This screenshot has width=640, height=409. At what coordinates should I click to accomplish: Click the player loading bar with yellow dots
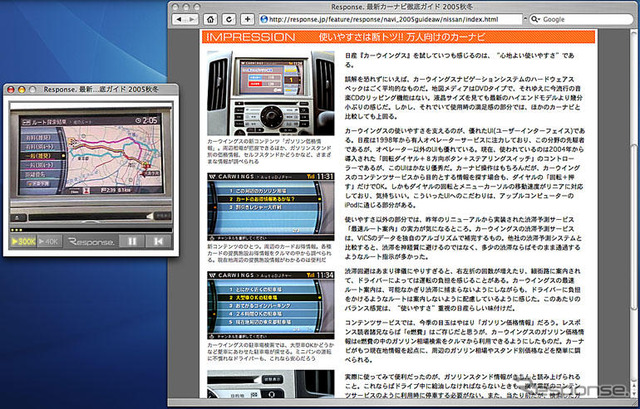click(x=91, y=230)
